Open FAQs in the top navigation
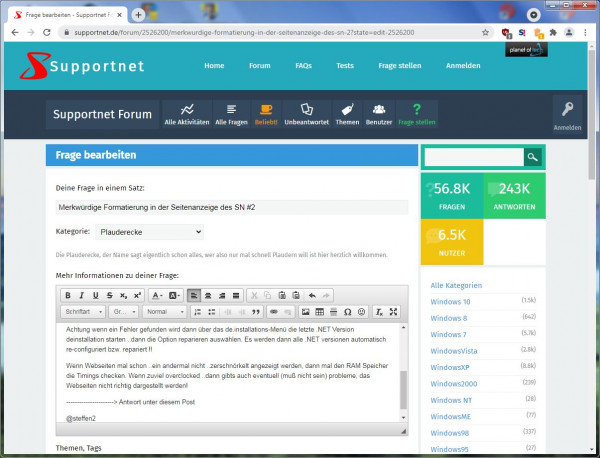 tap(303, 65)
